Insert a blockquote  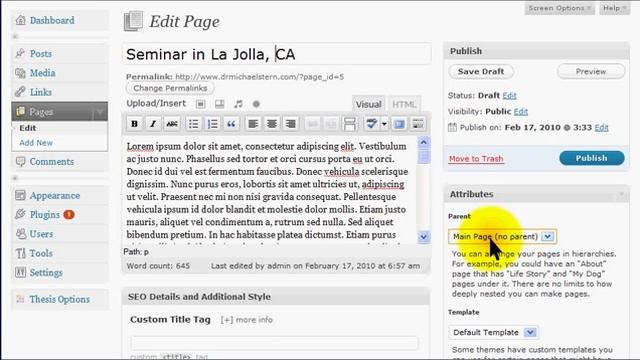click(231, 124)
